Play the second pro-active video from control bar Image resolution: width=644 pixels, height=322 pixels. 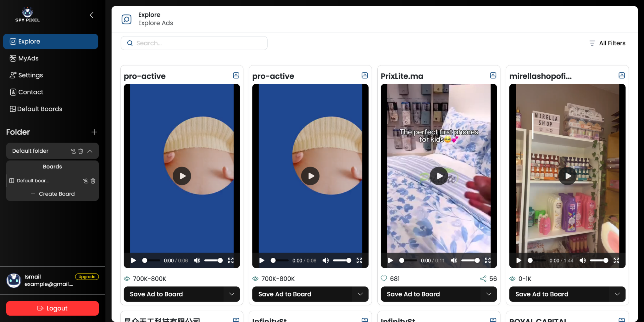262,260
